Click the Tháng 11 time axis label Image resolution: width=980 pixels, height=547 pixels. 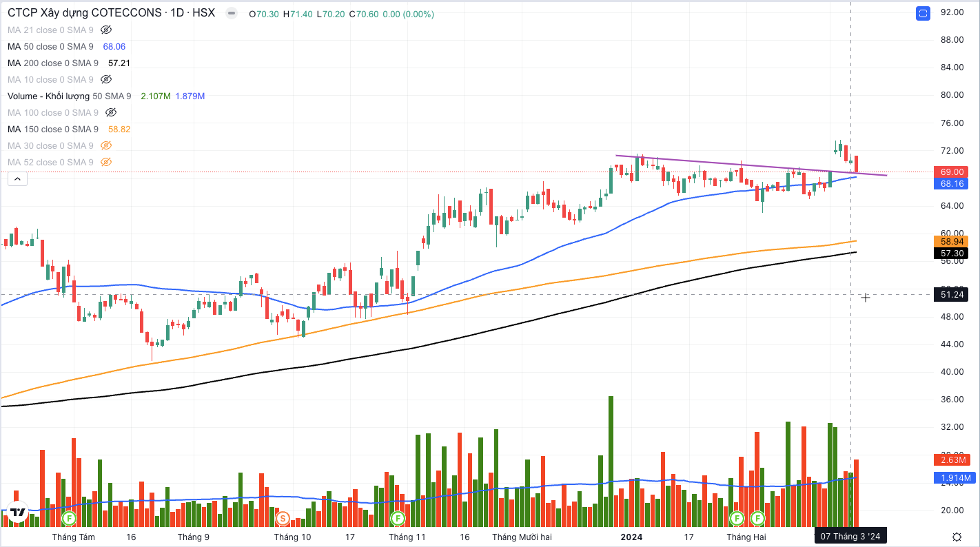407,537
